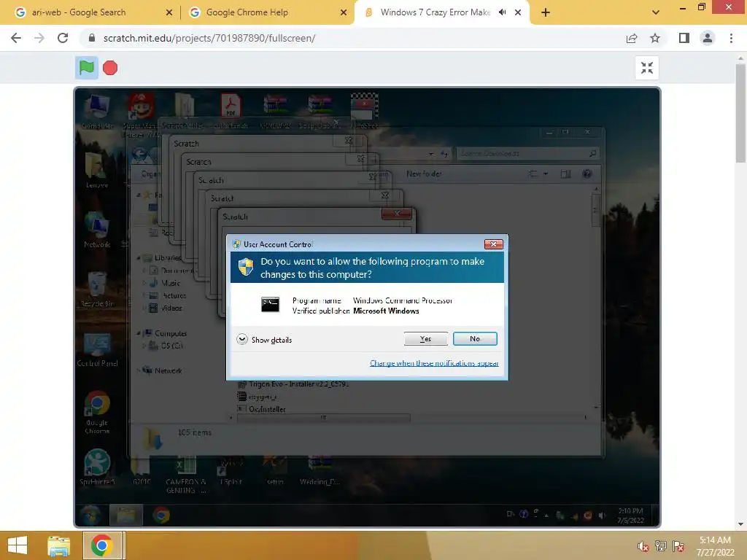747x560 pixels.
Task: Open File Explorer from Windows taskbar
Action: click(59, 545)
